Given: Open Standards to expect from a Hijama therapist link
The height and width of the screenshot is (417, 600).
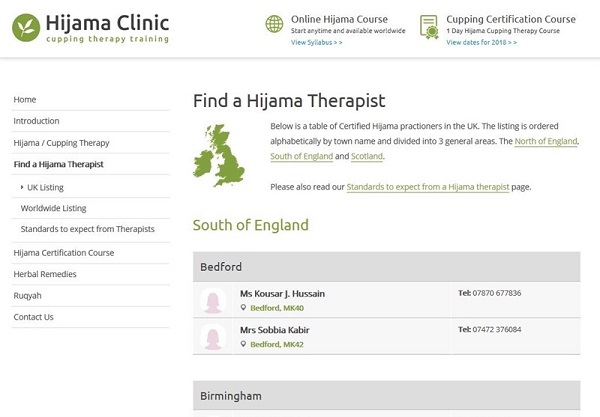Looking at the screenshot, I should (x=428, y=187).
